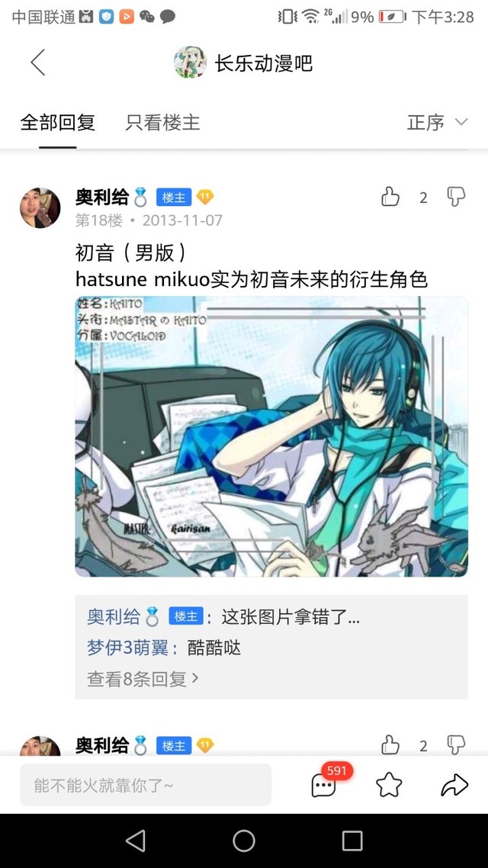Viewport: 488px width, 868px height.
Task: Share the thread using the arrow icon
Action: pyautogui.click(x=454, y=785)
